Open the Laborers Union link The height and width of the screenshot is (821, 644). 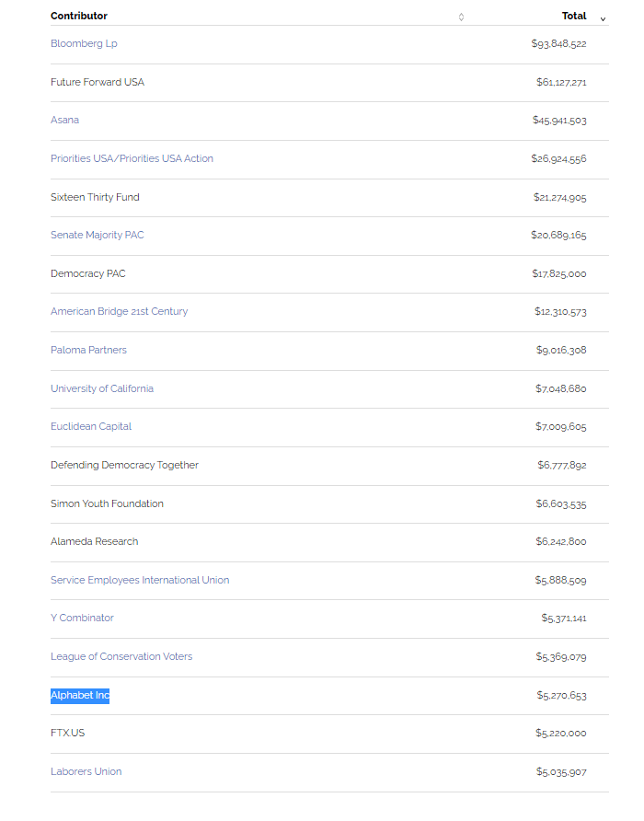coord(86,772)
